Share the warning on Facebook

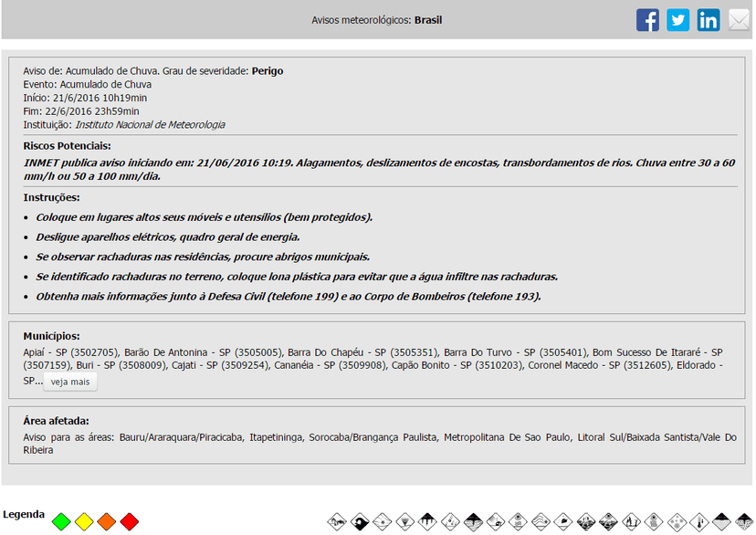click(x=647, y=20)
